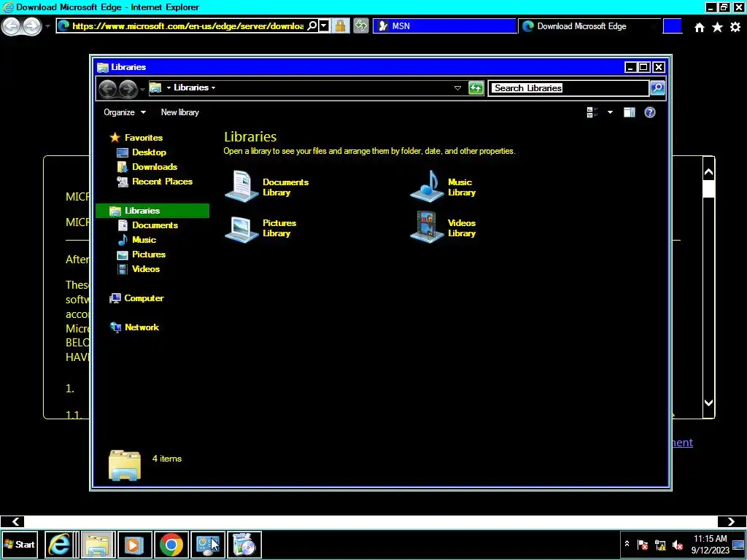Open the Start menu

tap(20, 545)
